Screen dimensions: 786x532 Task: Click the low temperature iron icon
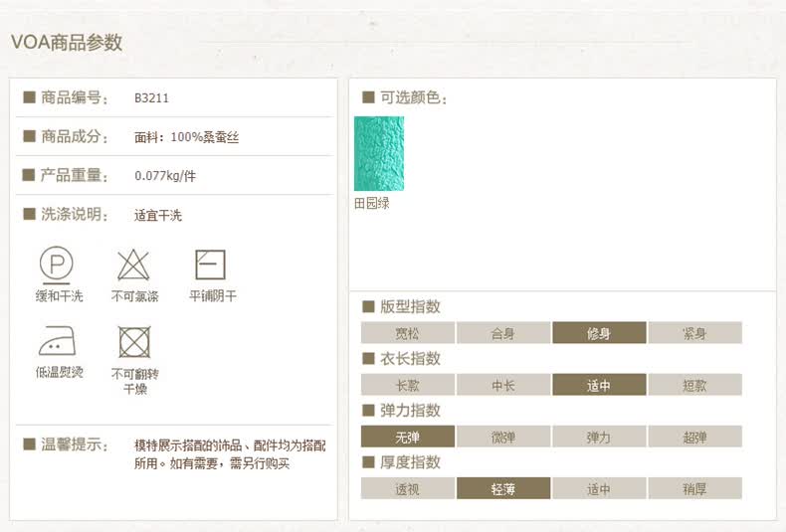[57, 341]
